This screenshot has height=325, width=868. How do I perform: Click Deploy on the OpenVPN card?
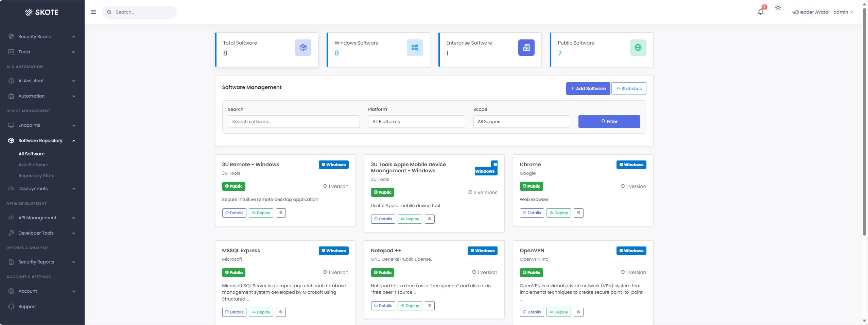558,312
